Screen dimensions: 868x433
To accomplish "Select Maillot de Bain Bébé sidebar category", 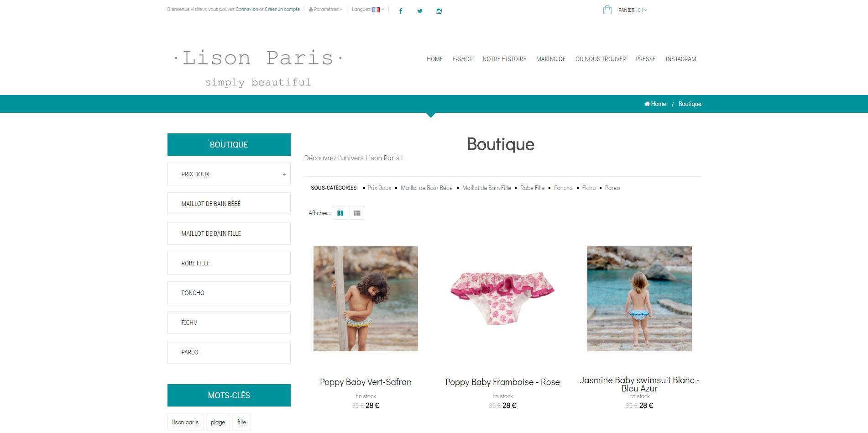I will 229,204.
